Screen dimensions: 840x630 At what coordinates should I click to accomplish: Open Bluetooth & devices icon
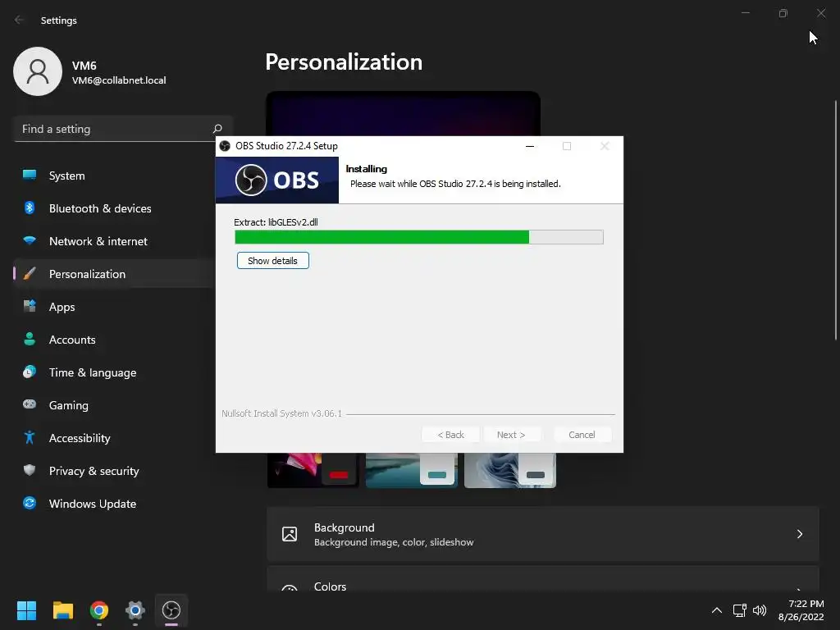pos(30,208)
